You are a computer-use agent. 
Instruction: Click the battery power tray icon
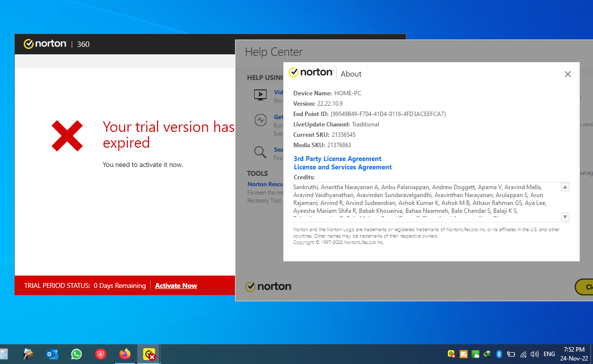tap(511, 354)
